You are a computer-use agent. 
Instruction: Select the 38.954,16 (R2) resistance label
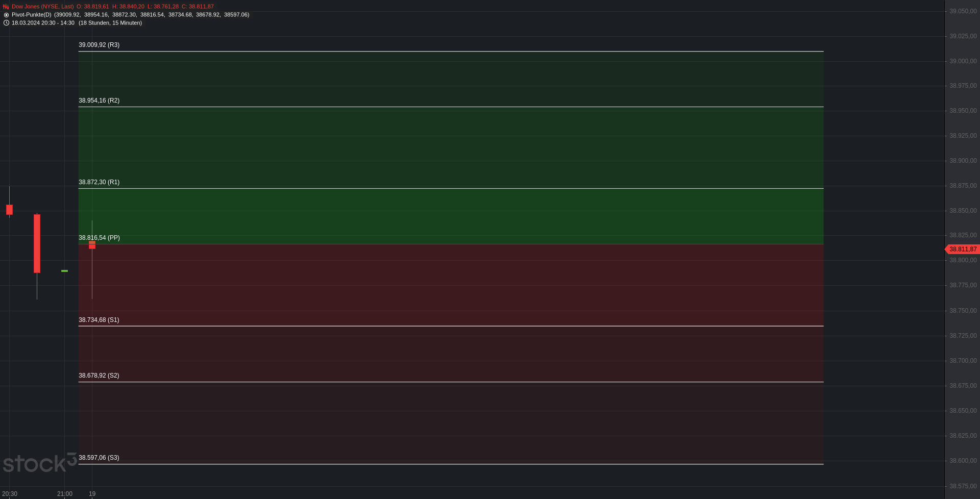pos(99,101)
